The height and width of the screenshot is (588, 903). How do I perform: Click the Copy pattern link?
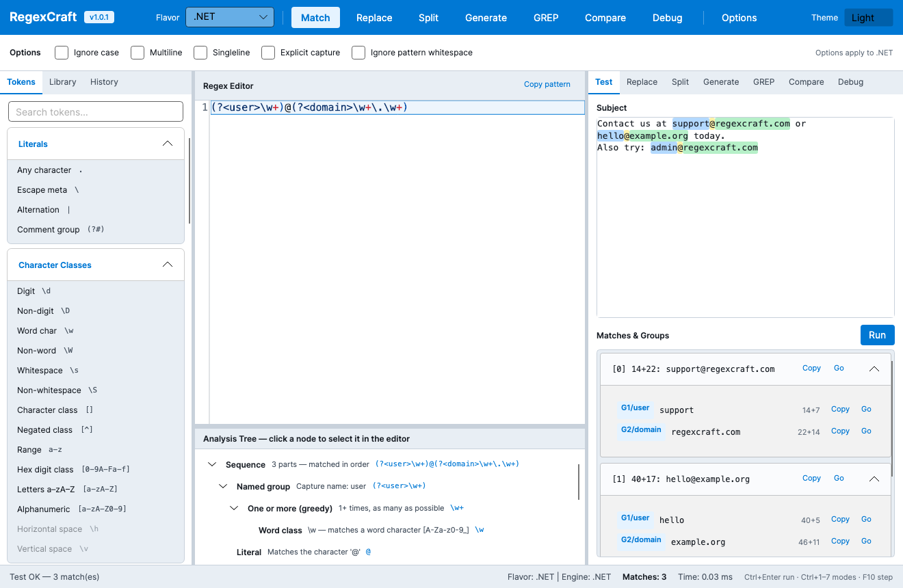tap(547, 84)
